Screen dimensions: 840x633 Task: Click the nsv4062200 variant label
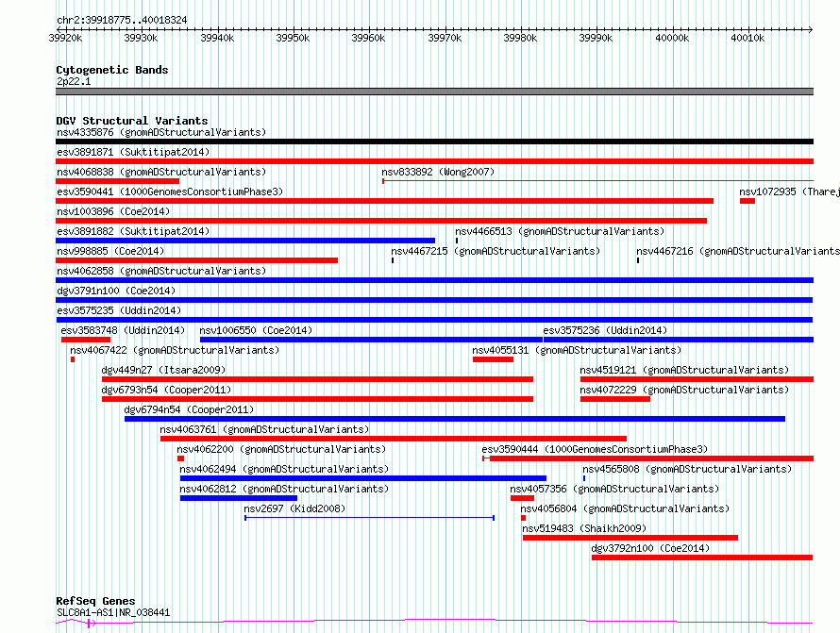281,449
